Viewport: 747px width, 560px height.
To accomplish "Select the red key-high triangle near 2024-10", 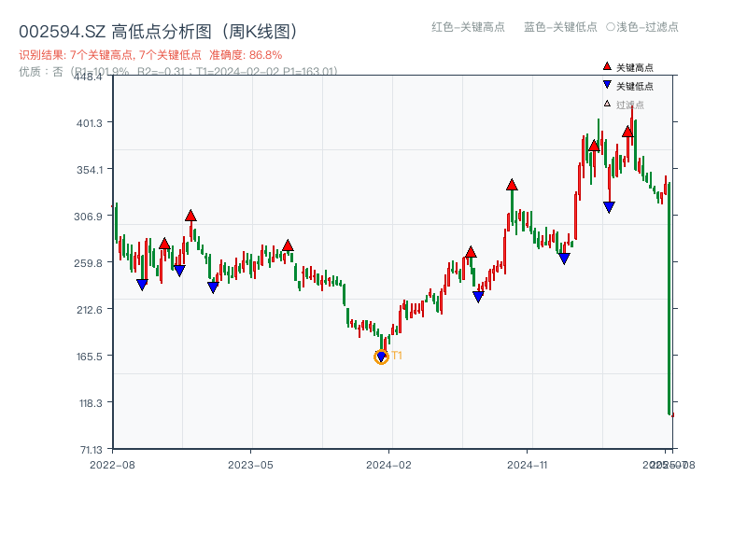I will 512,185.
